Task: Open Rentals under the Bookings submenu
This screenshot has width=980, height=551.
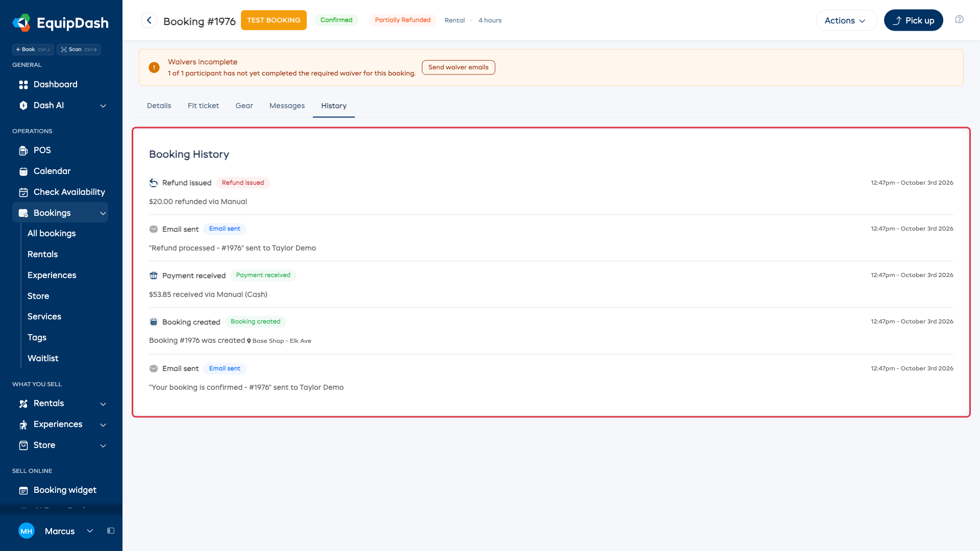Action: (43, 254)
